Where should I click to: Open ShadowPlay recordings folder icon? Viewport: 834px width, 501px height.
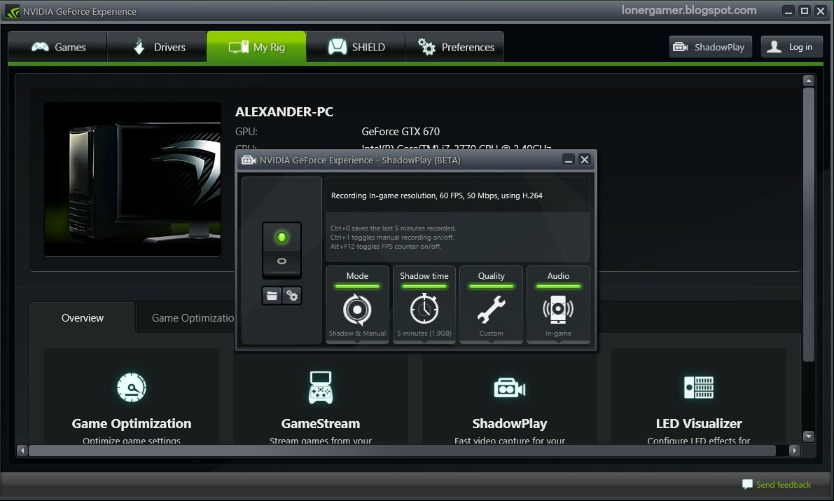tap(272, 296)
